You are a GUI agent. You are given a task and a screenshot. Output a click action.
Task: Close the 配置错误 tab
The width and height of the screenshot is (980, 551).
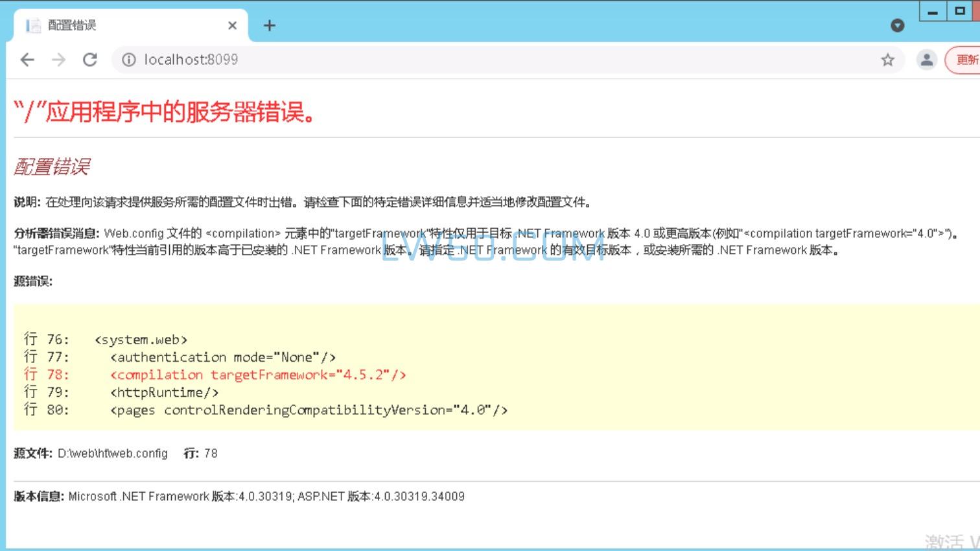232,25
